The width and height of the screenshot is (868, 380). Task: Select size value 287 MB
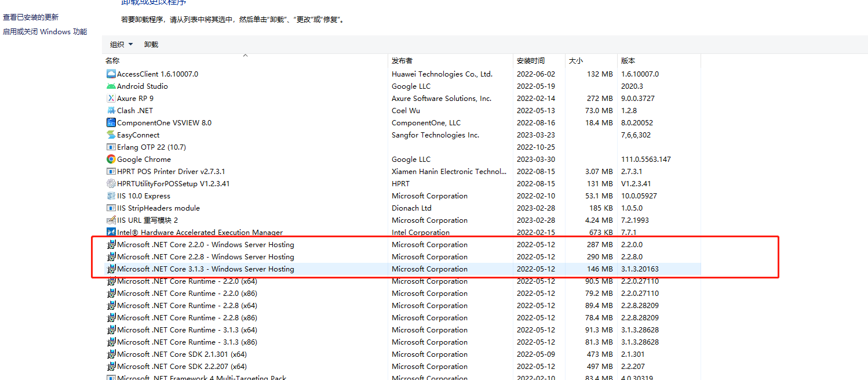point(599,244)
